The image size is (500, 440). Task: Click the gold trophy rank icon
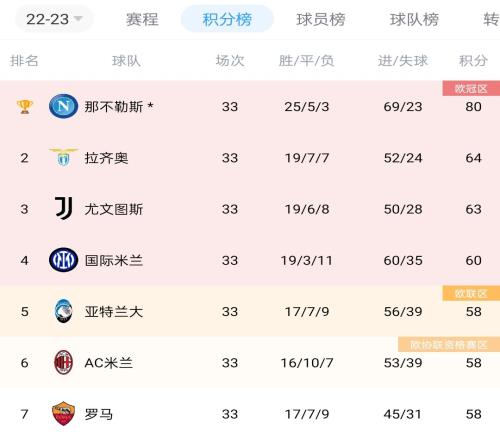[x=24, y=107]
